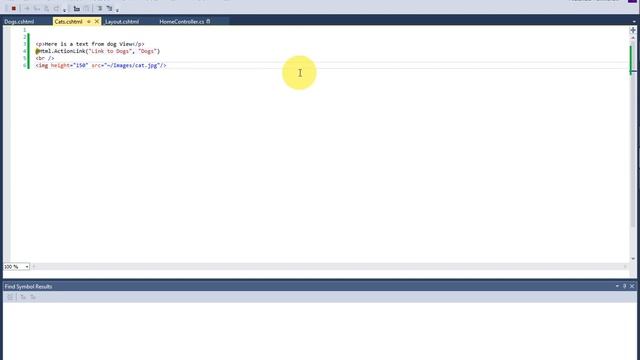640x360 pixels.
Task: Click the editor split window plus icon
Action: (633, 30)
